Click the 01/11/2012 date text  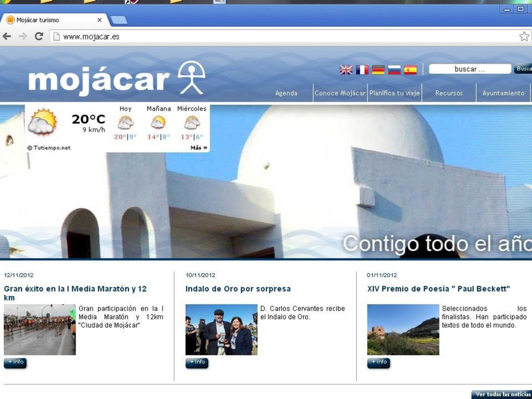point(382,275)
